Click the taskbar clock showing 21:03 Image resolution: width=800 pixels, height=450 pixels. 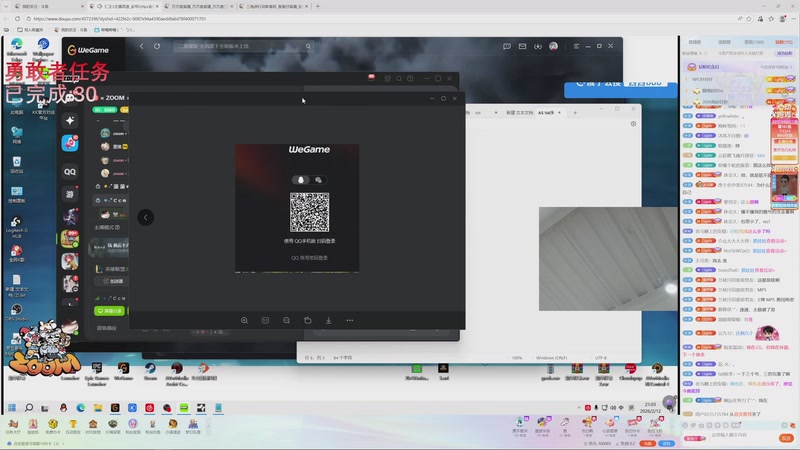[651, 407]
